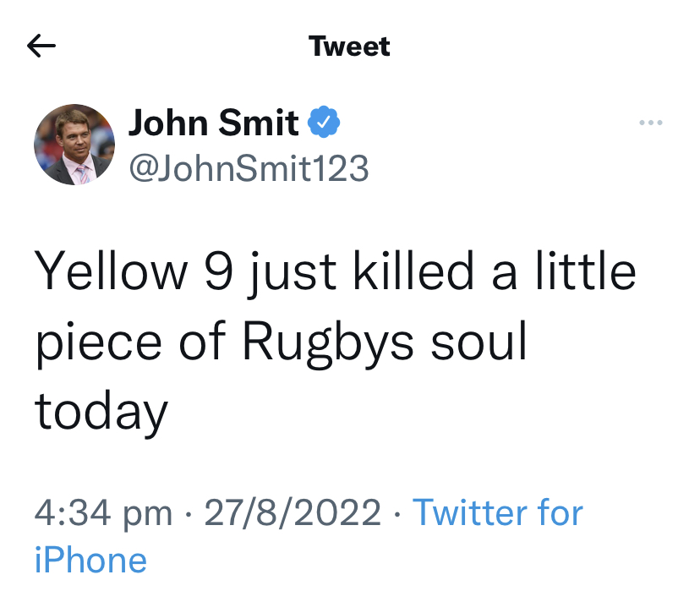The image size is (700, 602).
Task: Open the @JohnSmit123 handle
Action: pos(249,168)
